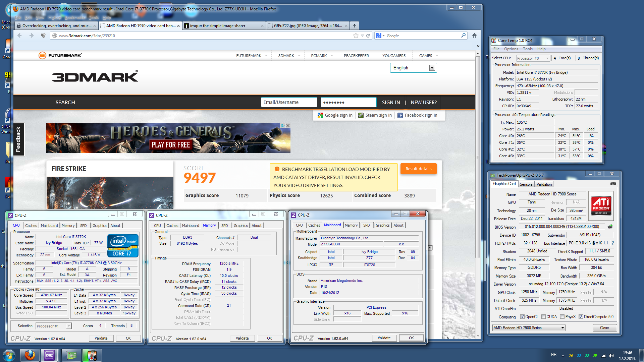Toggle the PhysX checkbox in GPU-Z
The height and width of the screenshot is (362, 644).
click(562, 317)
